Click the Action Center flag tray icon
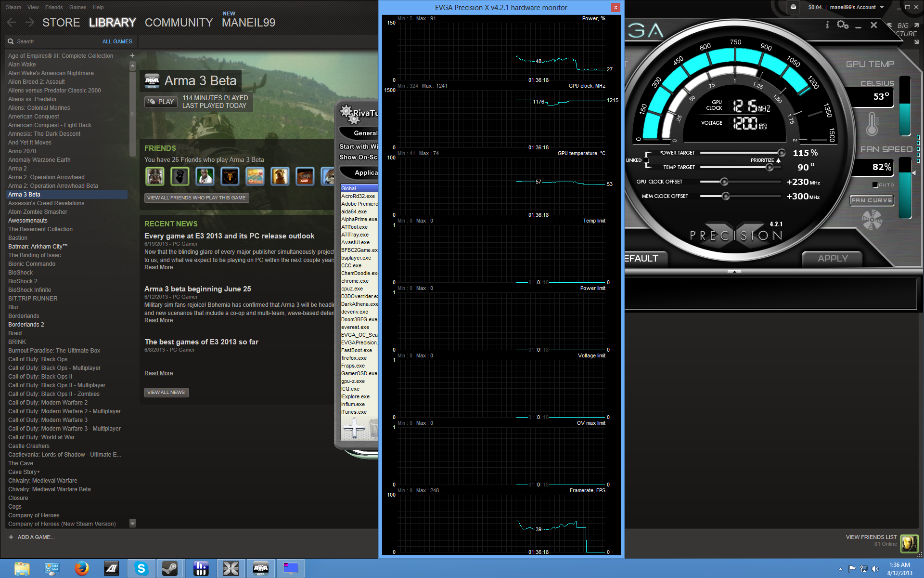Viewport: 924px width, 578px height. pos(852,569)
